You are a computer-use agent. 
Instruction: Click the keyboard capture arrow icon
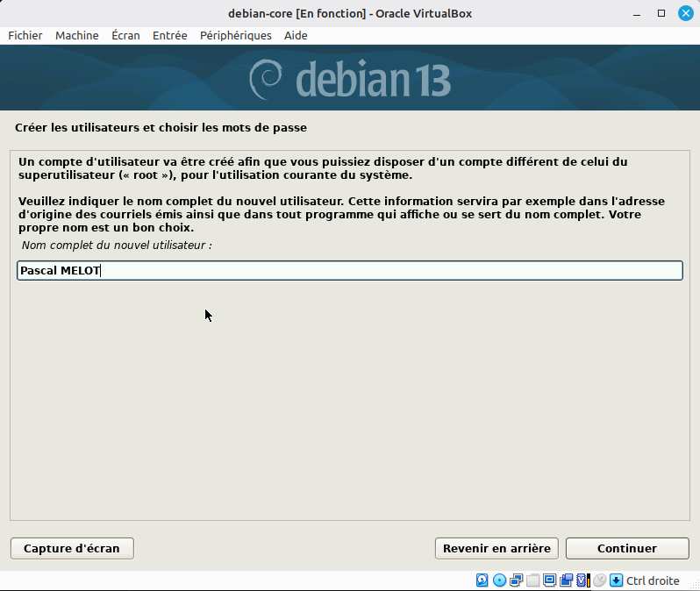click(616, 580)
